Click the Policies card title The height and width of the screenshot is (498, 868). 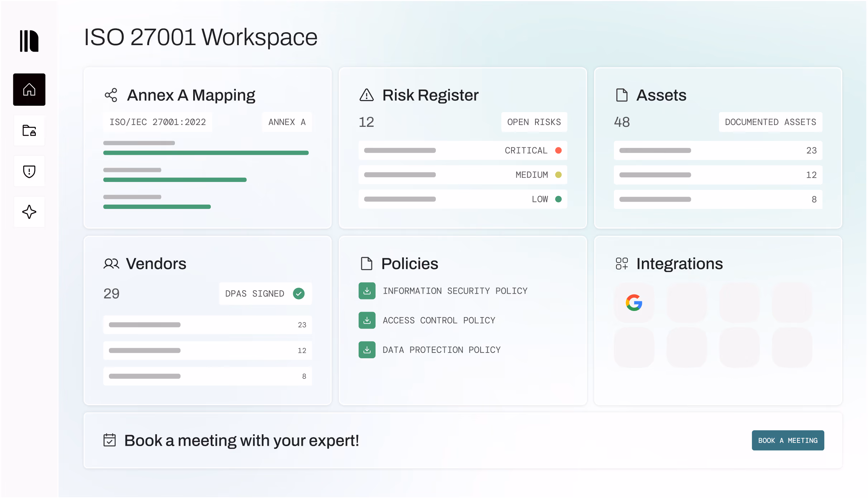point(410,264)
